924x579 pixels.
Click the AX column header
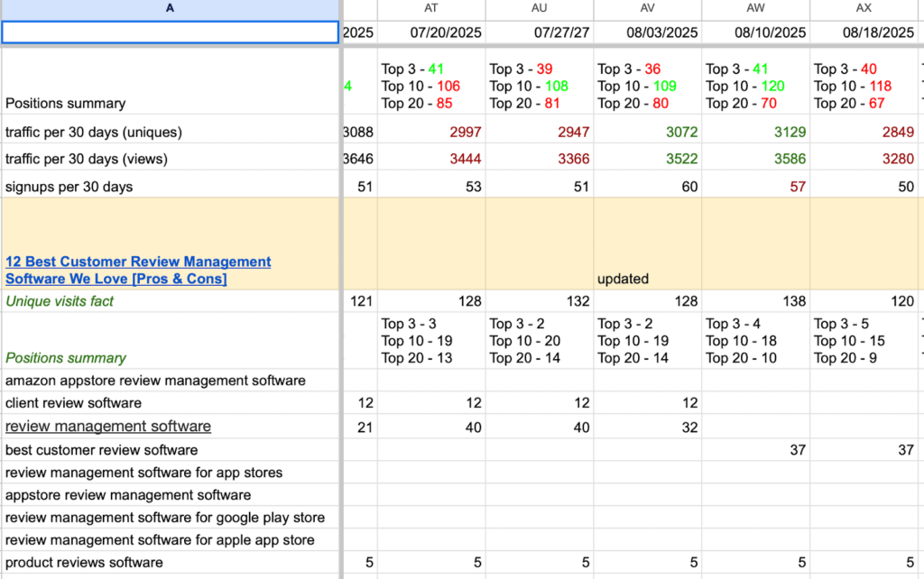(x=864, y=8)
